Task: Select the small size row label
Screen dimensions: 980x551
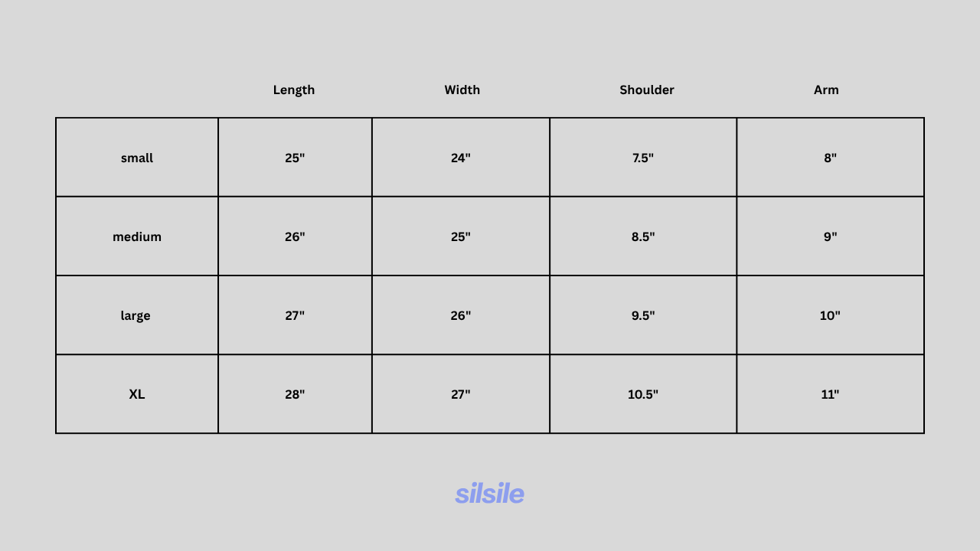Action: (x=137, y=158)
